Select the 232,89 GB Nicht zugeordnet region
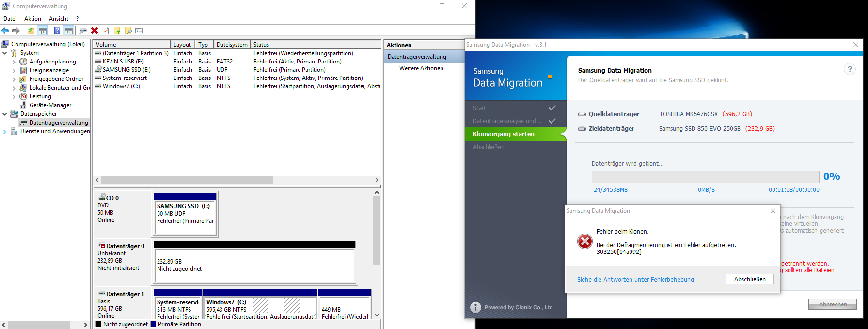 pos(255,262)
